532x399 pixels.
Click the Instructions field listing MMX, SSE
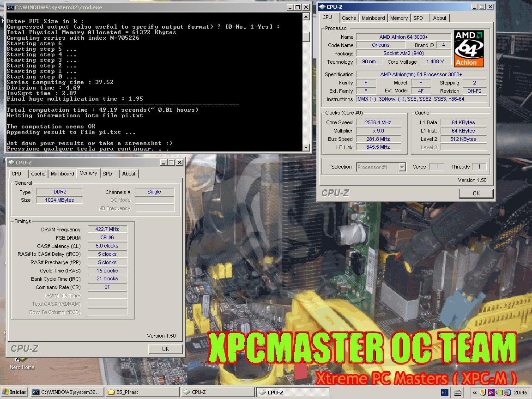point(421,99)
